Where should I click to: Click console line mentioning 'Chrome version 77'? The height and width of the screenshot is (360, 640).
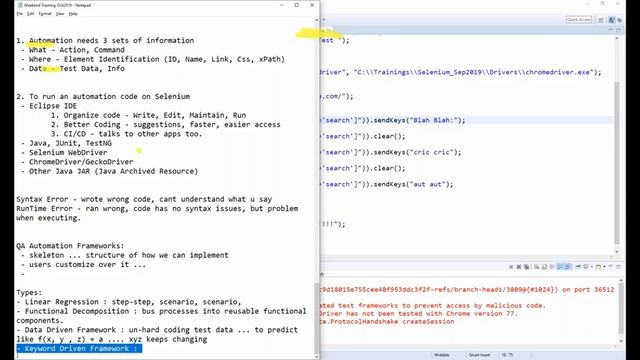click(x=419, y=313)
